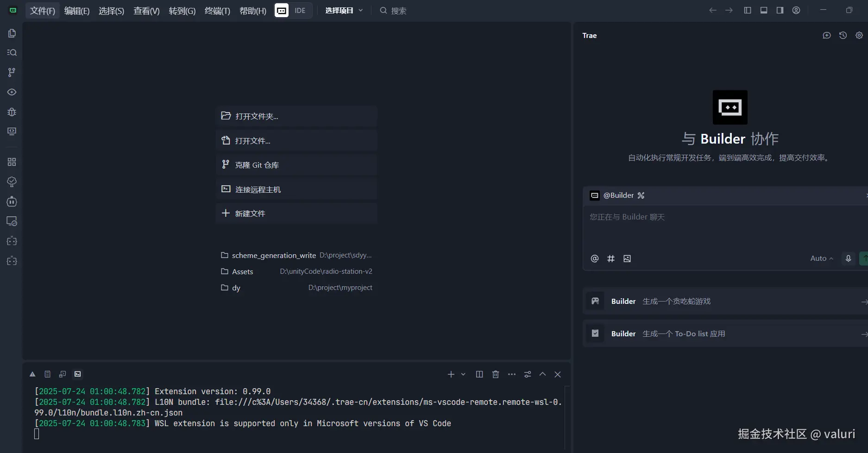Viewport: 868px width, 453px height.
Task: Toggle the panel layout icon in title bar
Action: (763, 10)
